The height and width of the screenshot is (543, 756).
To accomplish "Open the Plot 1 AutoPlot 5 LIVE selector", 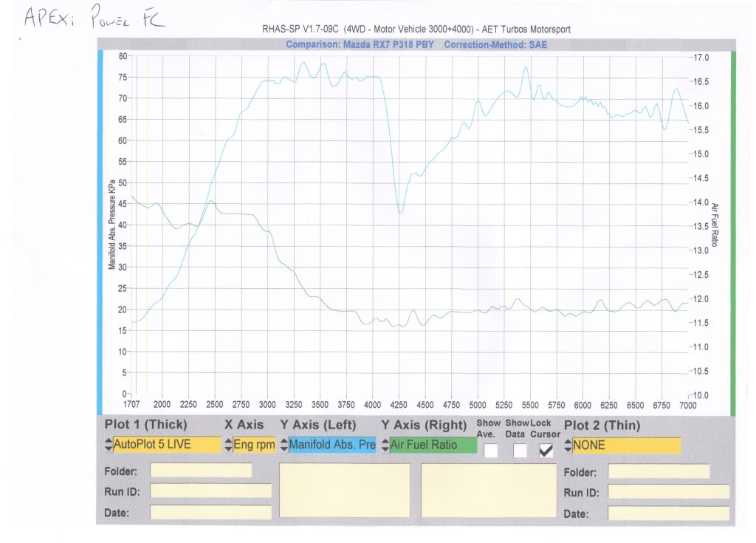I will click(166, 445).
